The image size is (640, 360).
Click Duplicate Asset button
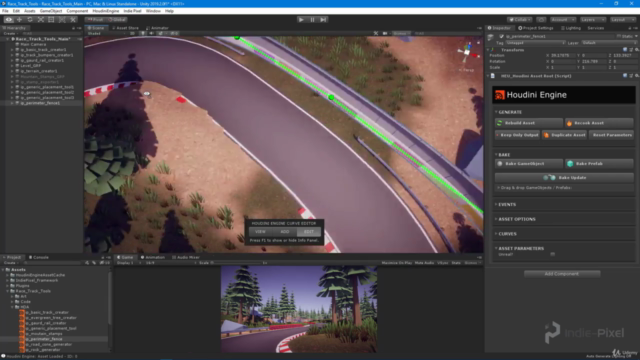click(x=564, y=135)
